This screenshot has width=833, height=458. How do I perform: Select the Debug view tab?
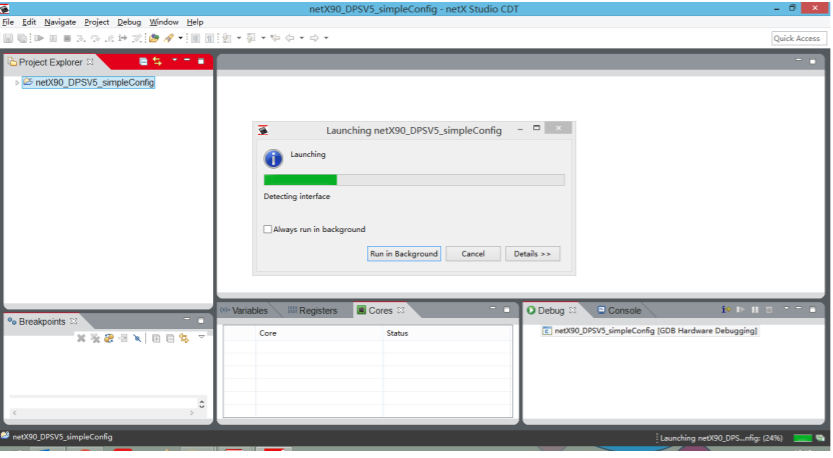coord(551,311)
